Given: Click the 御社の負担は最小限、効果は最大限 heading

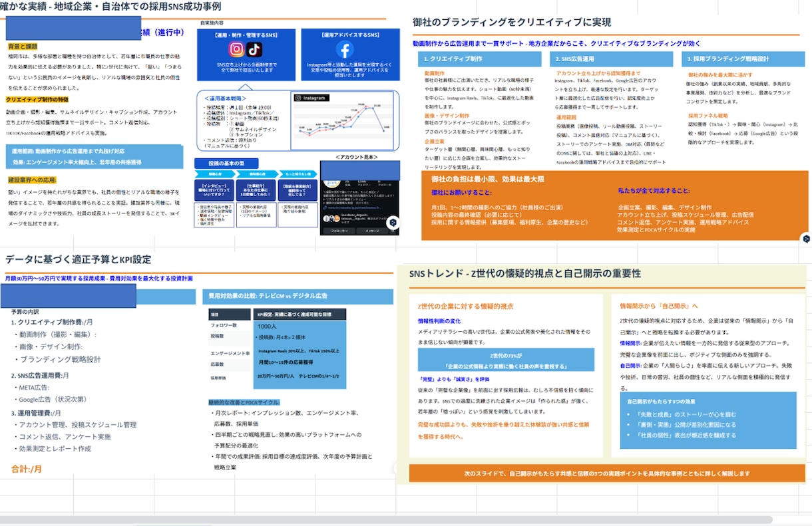Looking at the screenshot, I should [x=487, y=179].
